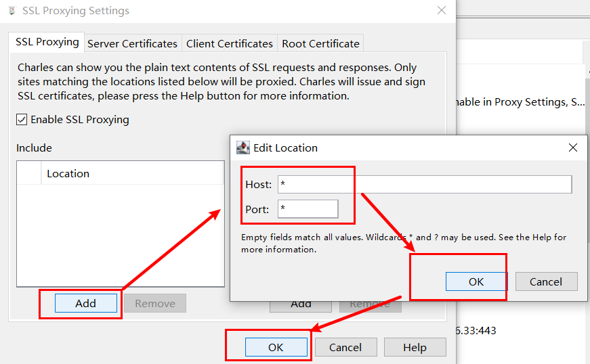The width and height of the screenshot is (590, 364).
Task: Click the Include label text
Action: pos(34,148)
